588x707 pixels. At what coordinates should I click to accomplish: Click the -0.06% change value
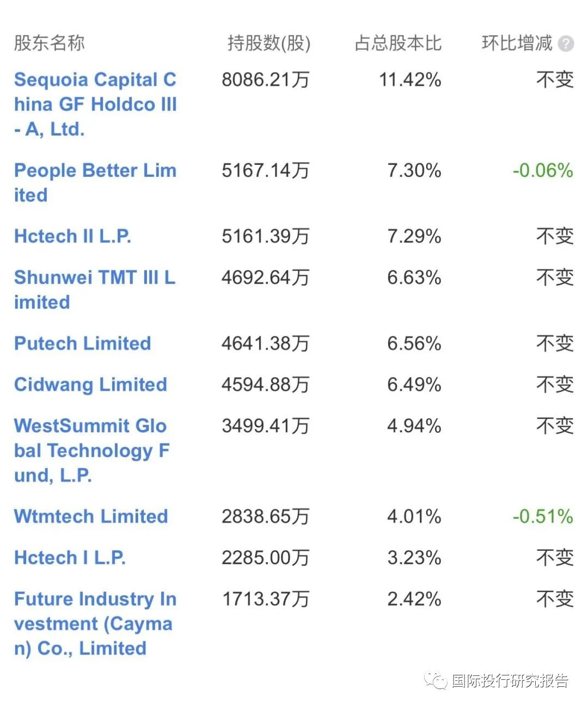point(543,170)
